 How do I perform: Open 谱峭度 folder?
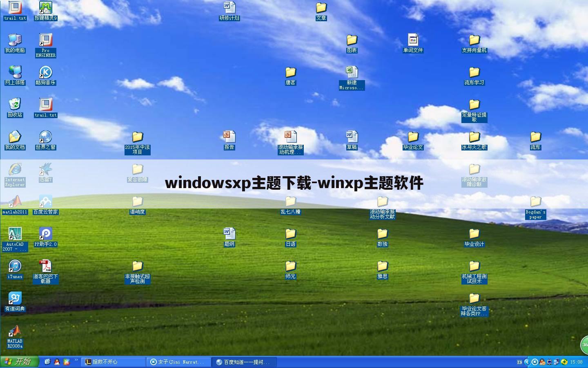137,205
